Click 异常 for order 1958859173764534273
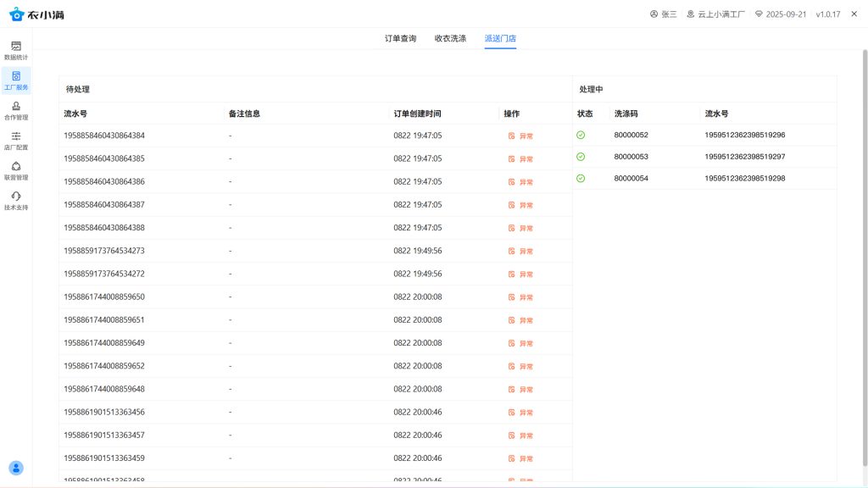This screenshot has width=868, height=488. pos(520,252)
